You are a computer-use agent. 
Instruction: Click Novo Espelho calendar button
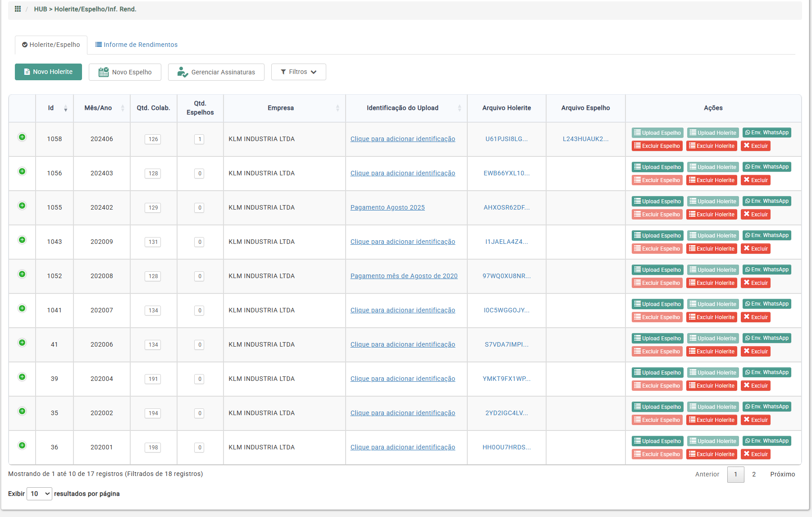[x=125, y=72]
